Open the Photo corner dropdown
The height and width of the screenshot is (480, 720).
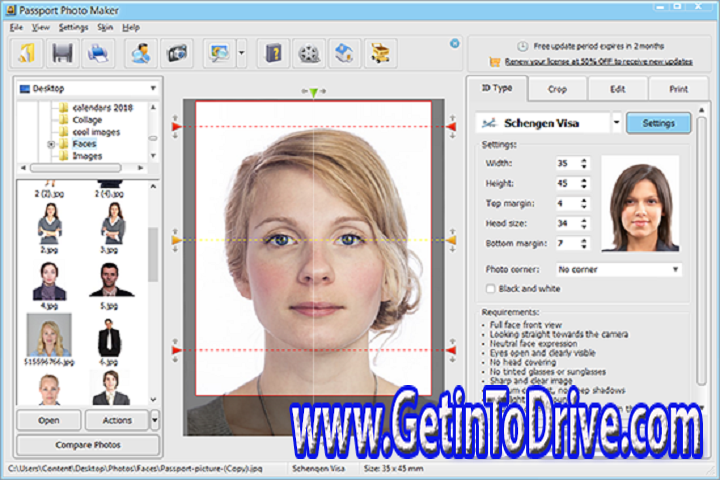coord(619,270)
